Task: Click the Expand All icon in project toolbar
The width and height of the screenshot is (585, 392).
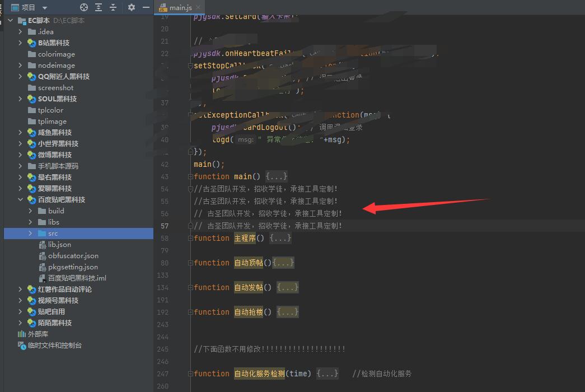Action: pyautogui.click(x=99, y=7)
